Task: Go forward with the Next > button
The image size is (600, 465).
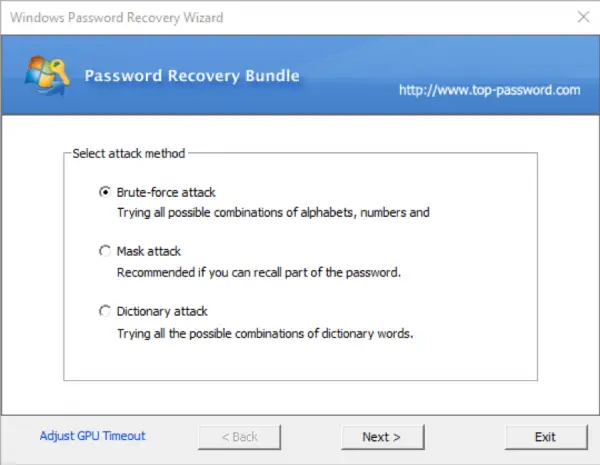Action: (x=383, y=437)
